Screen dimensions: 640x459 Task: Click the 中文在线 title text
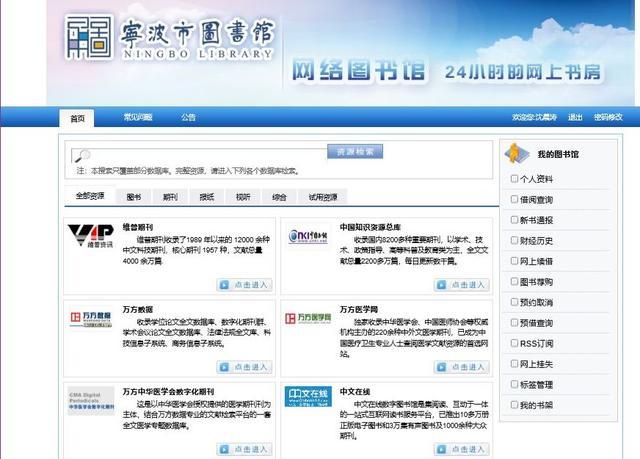point(355,392)
